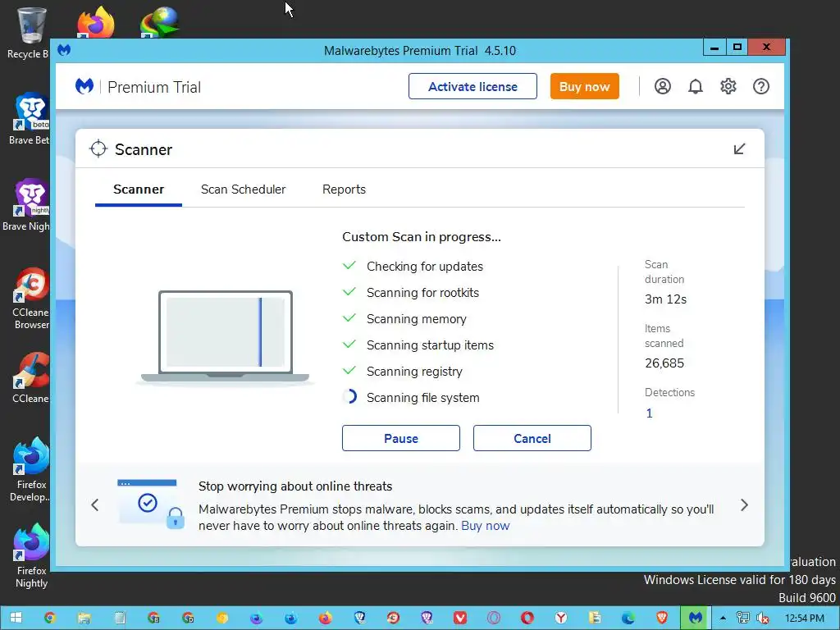Open Malwarebytes settings gear
Screen dimensions: 840x630
click(728, 86)
